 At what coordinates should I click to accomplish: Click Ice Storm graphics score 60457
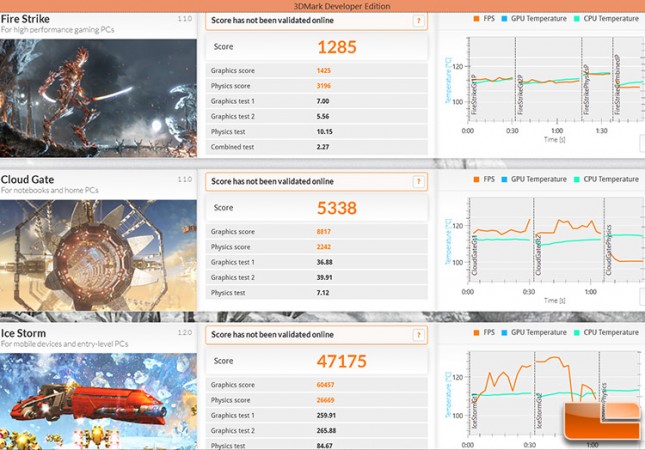pyautogui.click(x=325, y=385)
